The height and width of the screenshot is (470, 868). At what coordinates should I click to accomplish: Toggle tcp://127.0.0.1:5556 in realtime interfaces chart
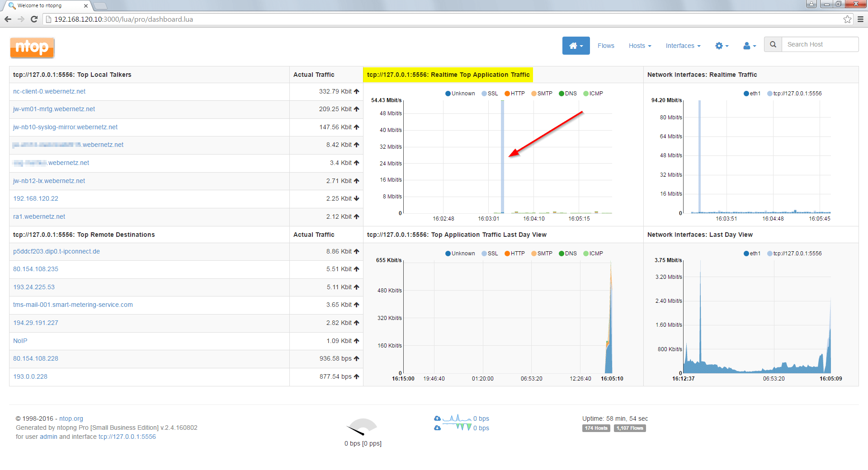[x=794, y=94]
